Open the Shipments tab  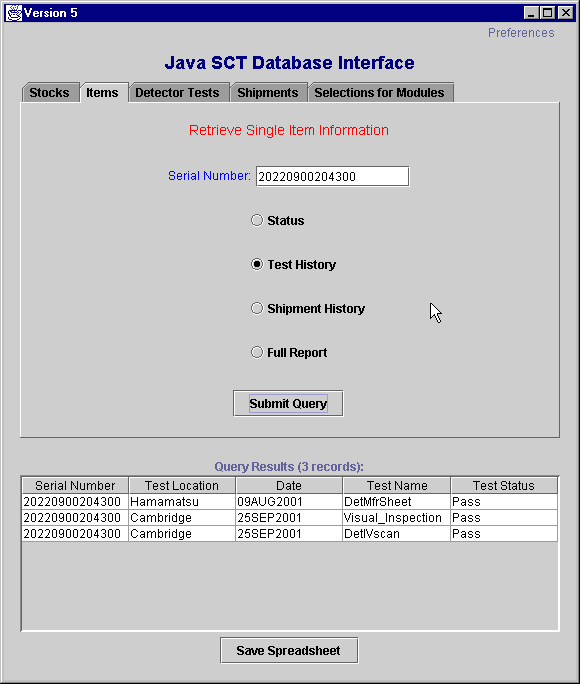point(269,92)
